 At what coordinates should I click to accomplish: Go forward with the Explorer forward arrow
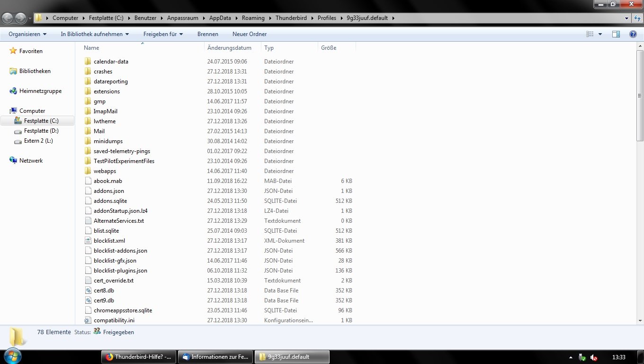(21, 18)
